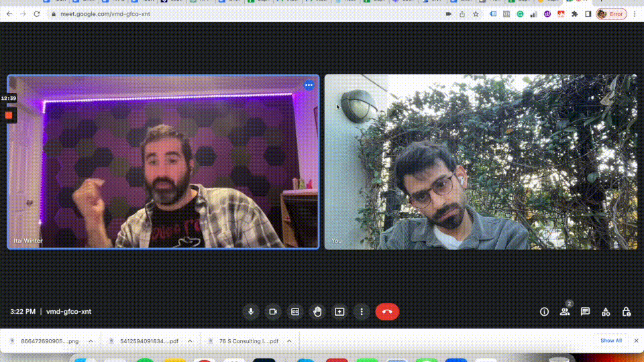Mute the microphone in the call
This screenshot has width=644, height=362.
point(251,312)
